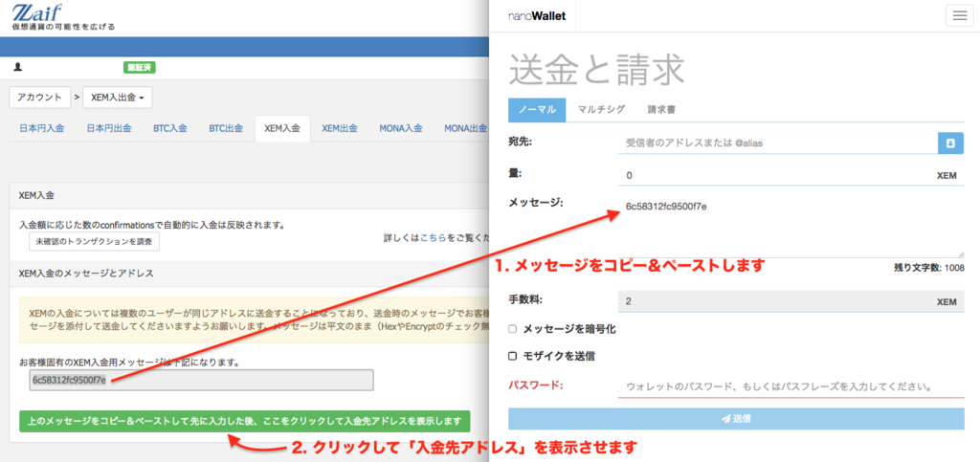Select the XEM入金 tab
Screen dimensions: 980x462
click(282, 128)
